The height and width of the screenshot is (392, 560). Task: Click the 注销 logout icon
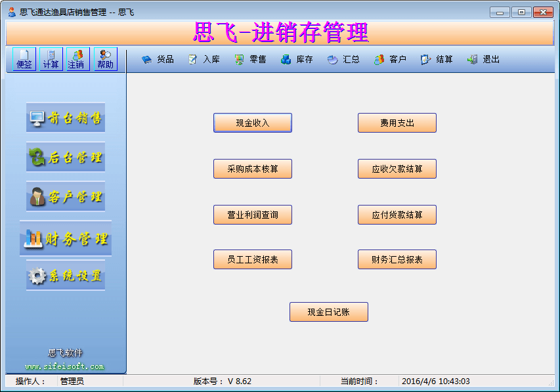point(78,59)
